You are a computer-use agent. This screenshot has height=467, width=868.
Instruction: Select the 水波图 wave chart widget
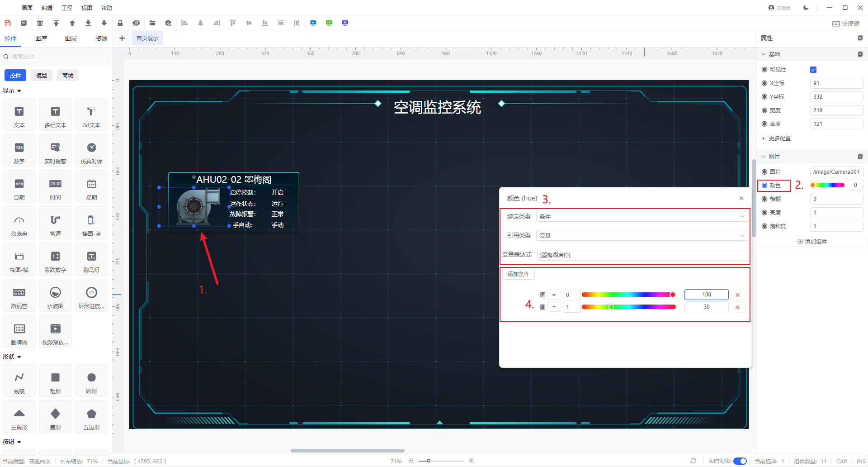[x=55, y=297]
